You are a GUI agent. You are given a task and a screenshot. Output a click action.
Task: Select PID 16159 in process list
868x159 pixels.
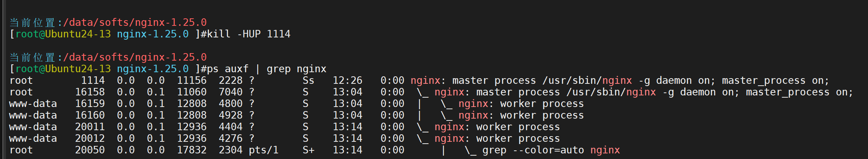[x=90, y=104]
